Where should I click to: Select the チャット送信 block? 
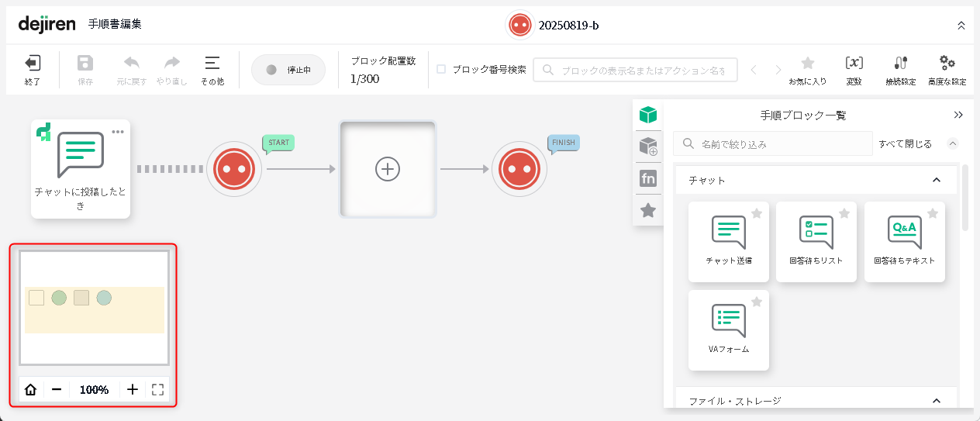[729, 241]
